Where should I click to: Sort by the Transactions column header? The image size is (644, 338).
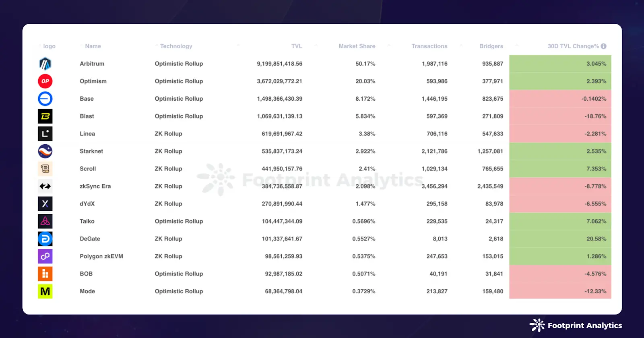(429, 46)
